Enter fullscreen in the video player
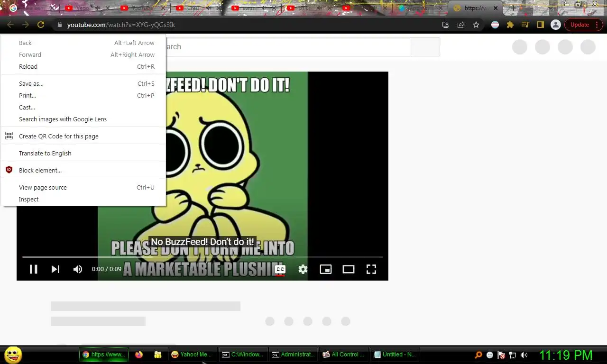The width and height of the screenshot is (607, 364). pyautogui.click(x=371, y=269)
